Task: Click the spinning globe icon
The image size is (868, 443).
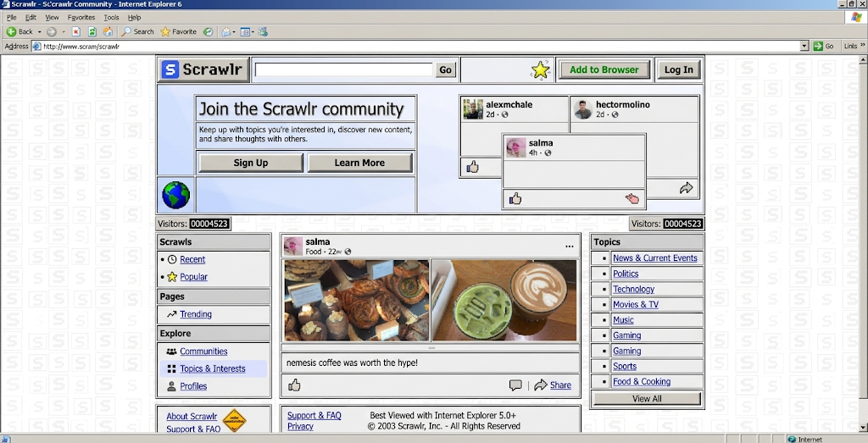Action: (x=176, y=195)
